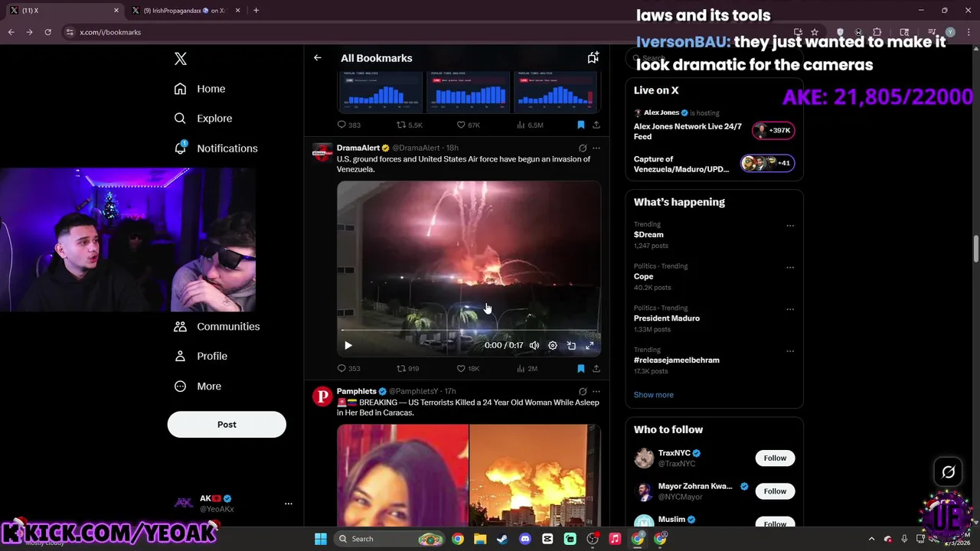
Task: Open the $Dream trending topic
Action: click(648, 235)
